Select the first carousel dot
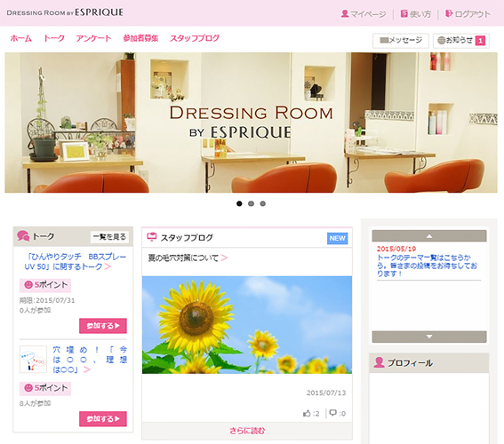Viewport: 504px width, 444px height. pos(239,203)
